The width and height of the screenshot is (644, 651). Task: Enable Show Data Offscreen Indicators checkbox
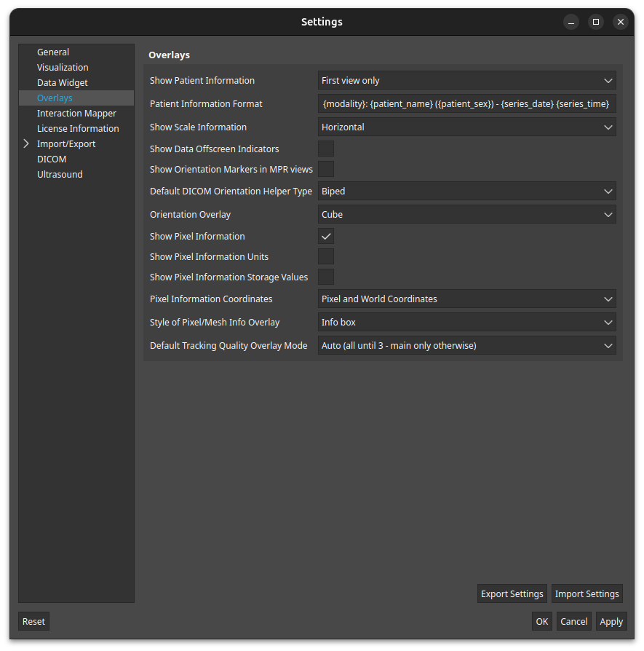326,149
